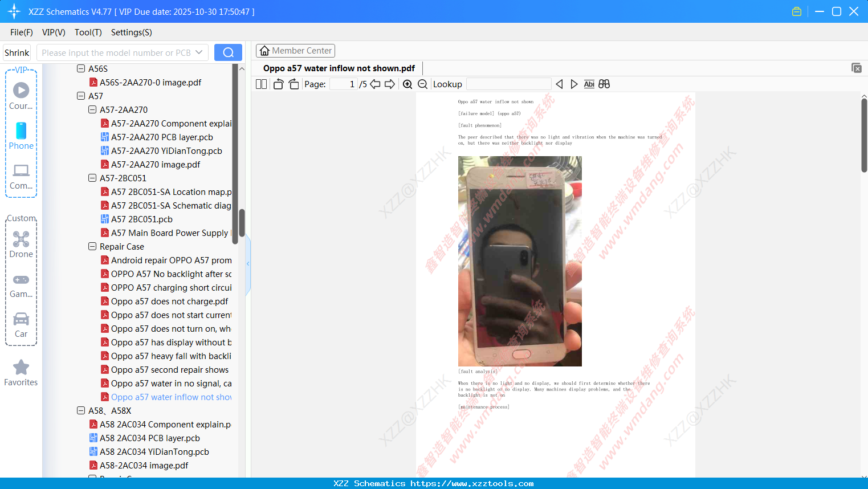Screen dimensions: 868x489
Task: Open the Car category
Action: (21, 325)
